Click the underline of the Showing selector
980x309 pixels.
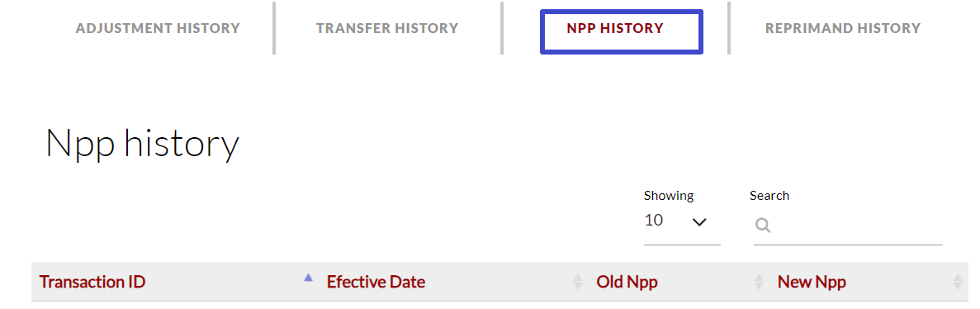tap(682, 245)
